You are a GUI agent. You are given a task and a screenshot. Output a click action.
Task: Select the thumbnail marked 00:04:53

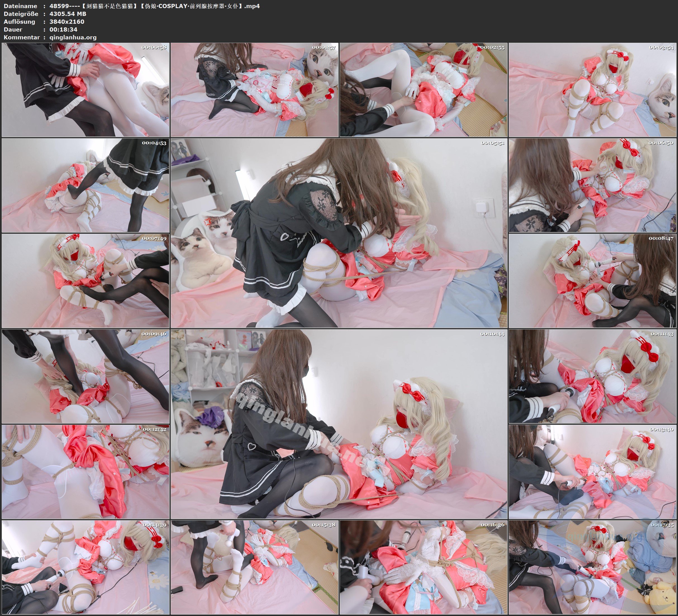[85, 185]
